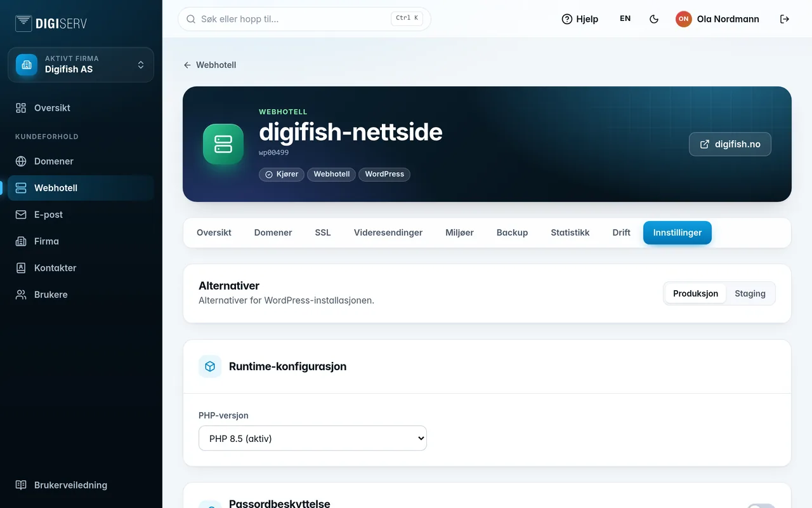Click the logout icon
Viewport: 812px width, 508px height.
[x=785, y=19]
